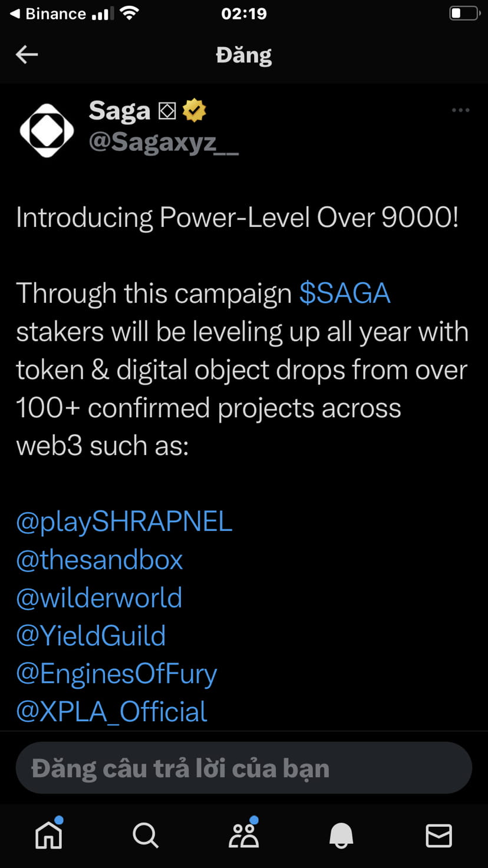
Task: Open the @playSHRAPNEL mention
Action: point(124,521)
